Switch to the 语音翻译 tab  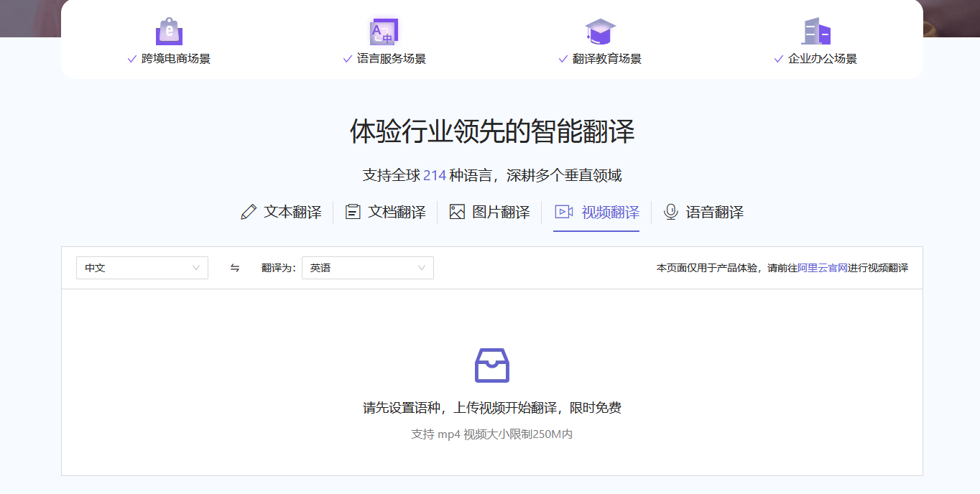[703, 212]
